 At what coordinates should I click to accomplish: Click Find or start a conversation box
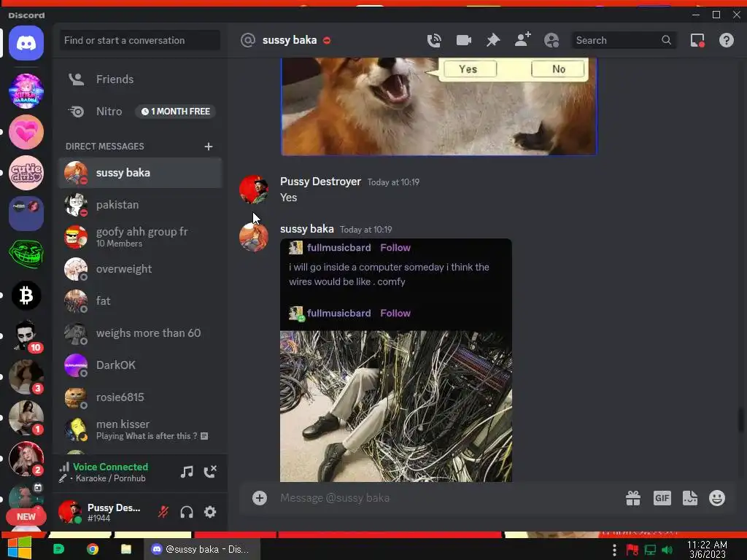tap(139, 41)
